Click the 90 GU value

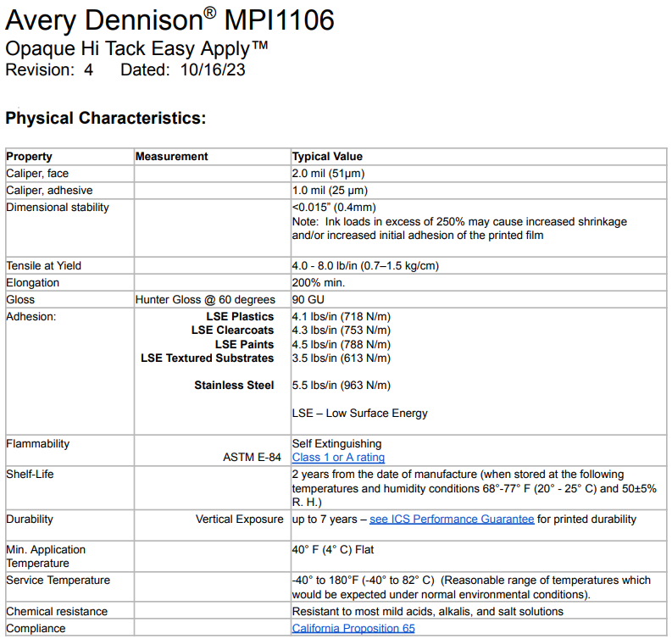(308, 299)
